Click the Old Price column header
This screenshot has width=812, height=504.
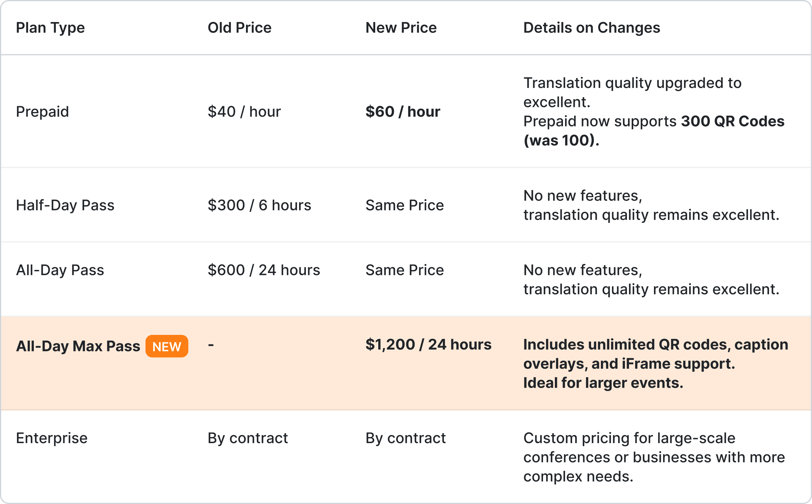point(240,28)
